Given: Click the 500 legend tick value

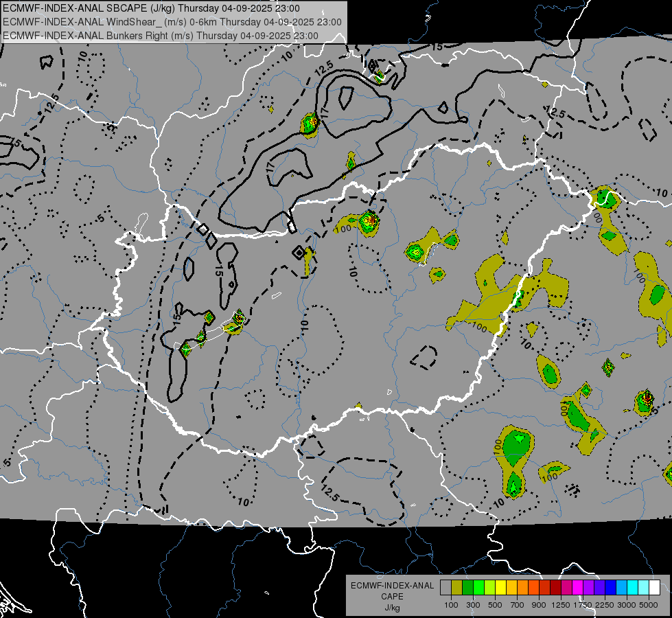Looking at the screenshot, I should point(495,605).
